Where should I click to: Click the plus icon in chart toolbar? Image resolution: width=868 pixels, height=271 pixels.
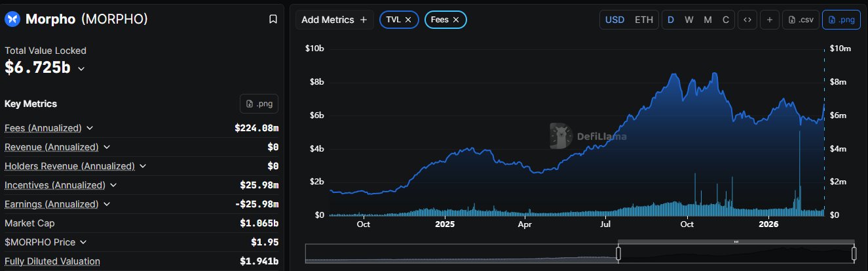pyautogui.click(x=769, y=20)
